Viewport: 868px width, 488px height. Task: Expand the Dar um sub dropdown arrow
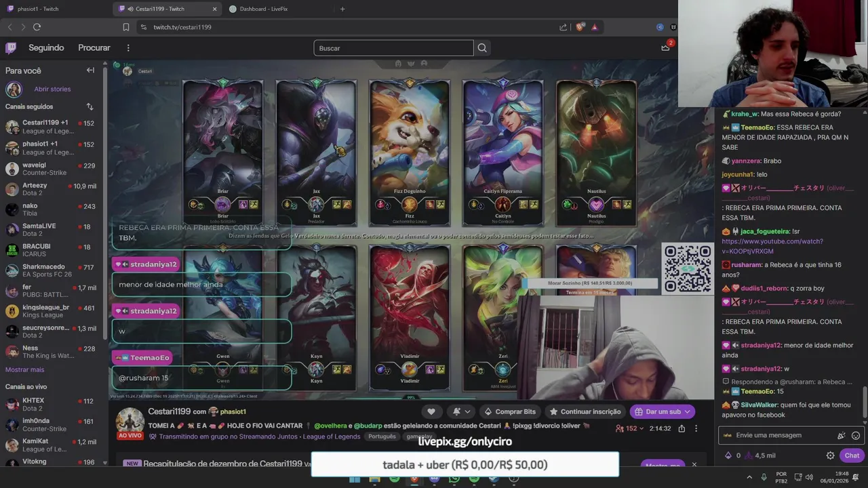click(x=687, y=411)
